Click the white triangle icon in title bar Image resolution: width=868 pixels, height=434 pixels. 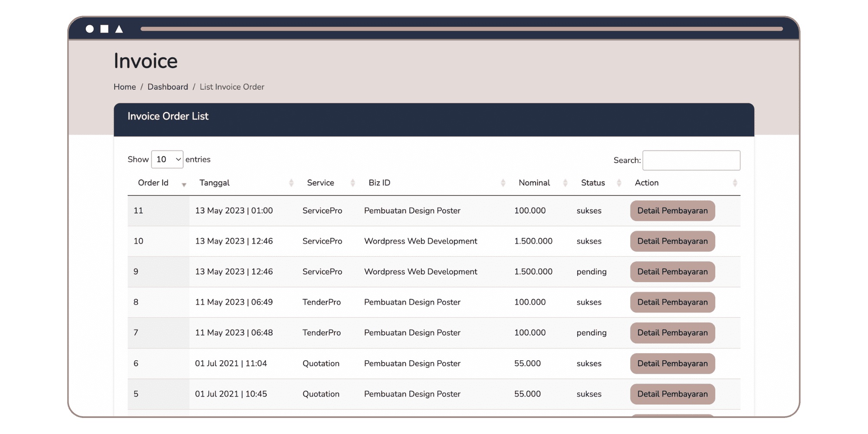[119, 29]
